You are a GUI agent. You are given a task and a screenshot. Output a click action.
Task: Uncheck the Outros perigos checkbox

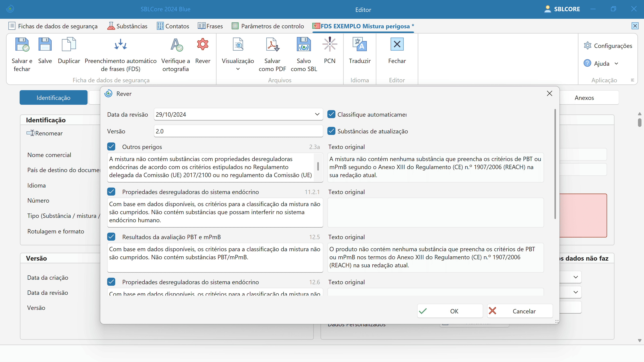[x=111, y=147]
